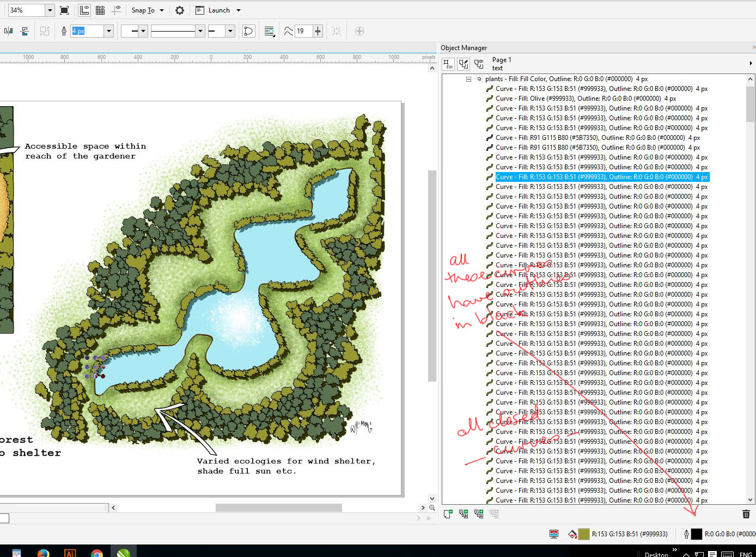Screen dimensions: 756x557
Task: Toggle rulers visibility on the standard toolbar
Action: click(84, 10)
